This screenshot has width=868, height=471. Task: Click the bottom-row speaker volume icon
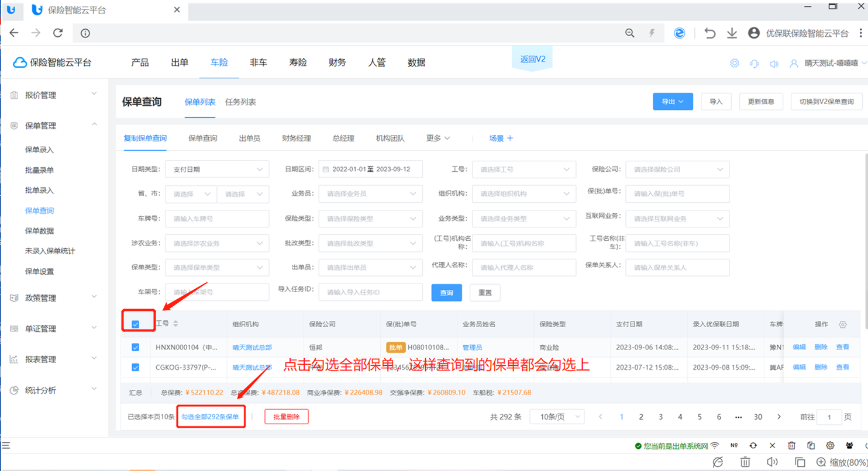[772, 462]
